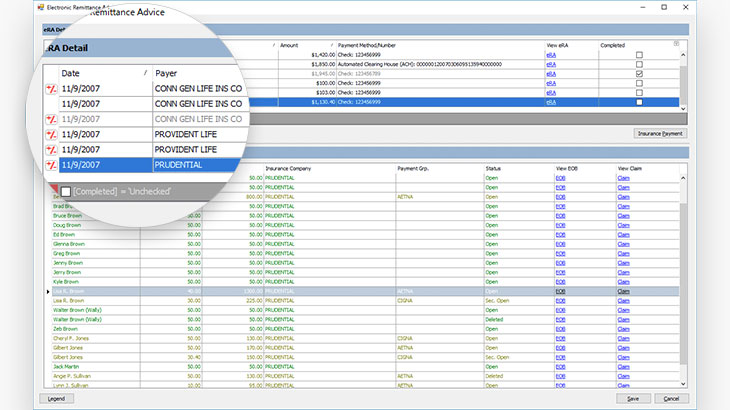Click the red plus/minus icon beside PRUDENTIAL

pyautogui.click(x=51, y=165)
